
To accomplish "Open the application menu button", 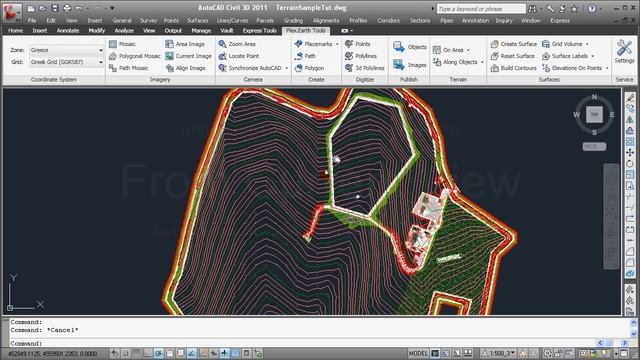I will (12, 12).
